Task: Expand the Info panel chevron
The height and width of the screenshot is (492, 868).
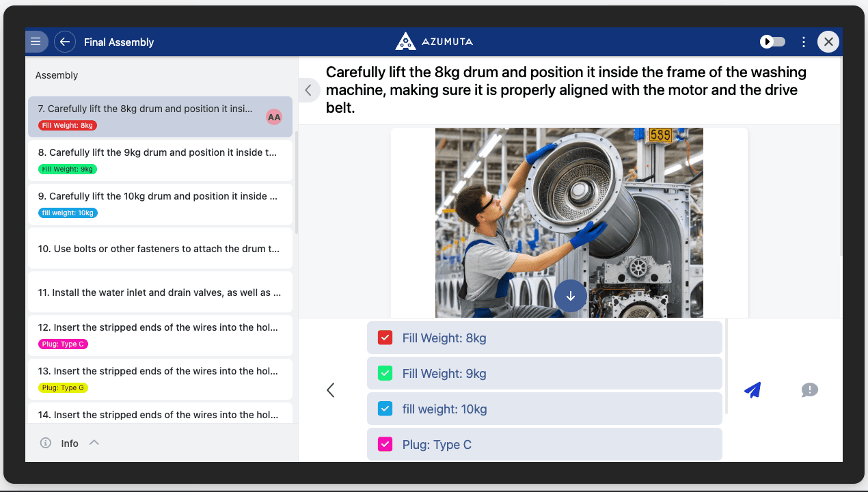Action: click(x=94, y=443)
